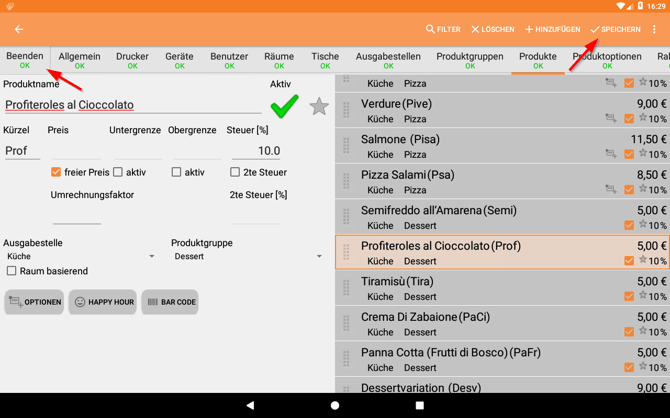
Task: Toggle the grey favorite star
Action: (x=318, y=106)
